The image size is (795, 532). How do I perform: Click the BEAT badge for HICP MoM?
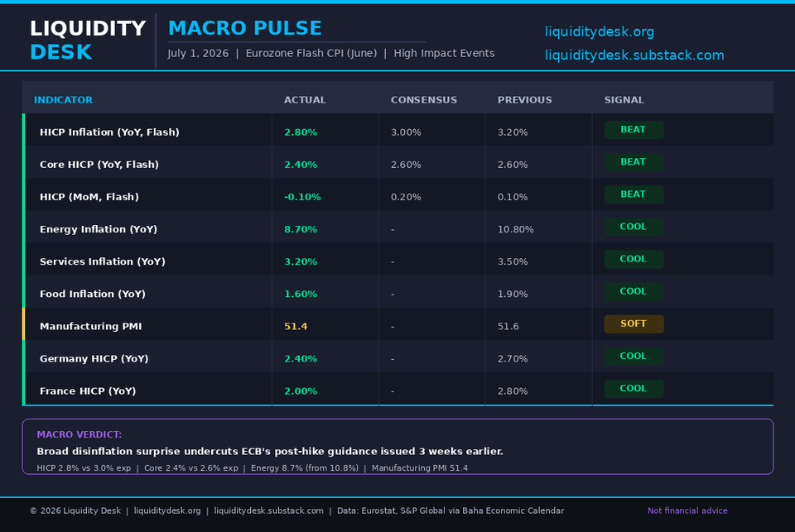634,194
